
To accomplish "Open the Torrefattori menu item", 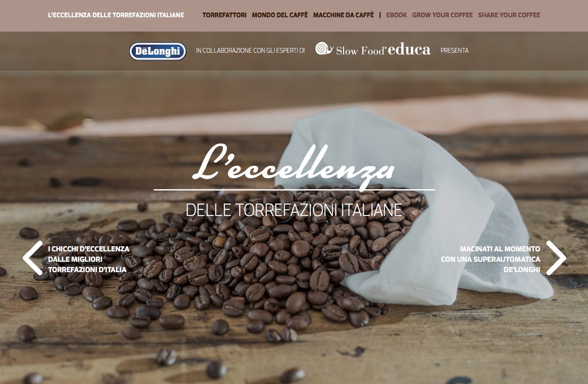I will pyautogui.click(x=224, y=15).
